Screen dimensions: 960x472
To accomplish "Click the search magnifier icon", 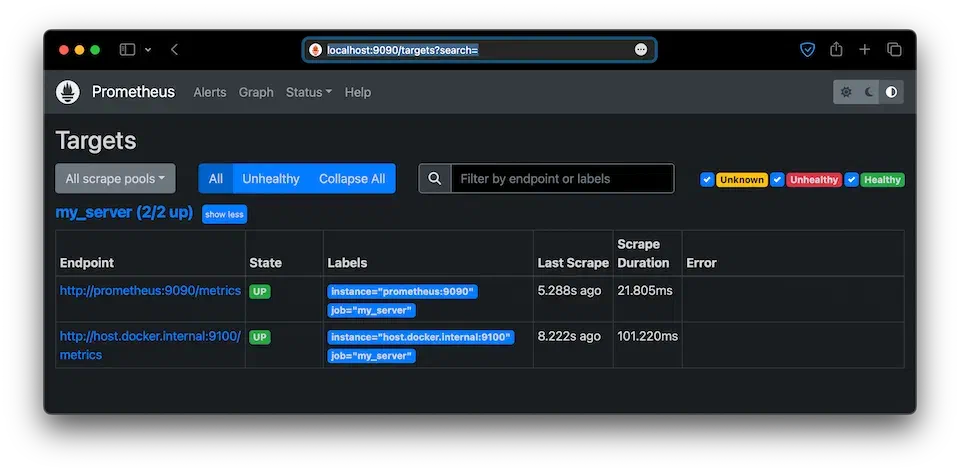I will coord(435,179).
